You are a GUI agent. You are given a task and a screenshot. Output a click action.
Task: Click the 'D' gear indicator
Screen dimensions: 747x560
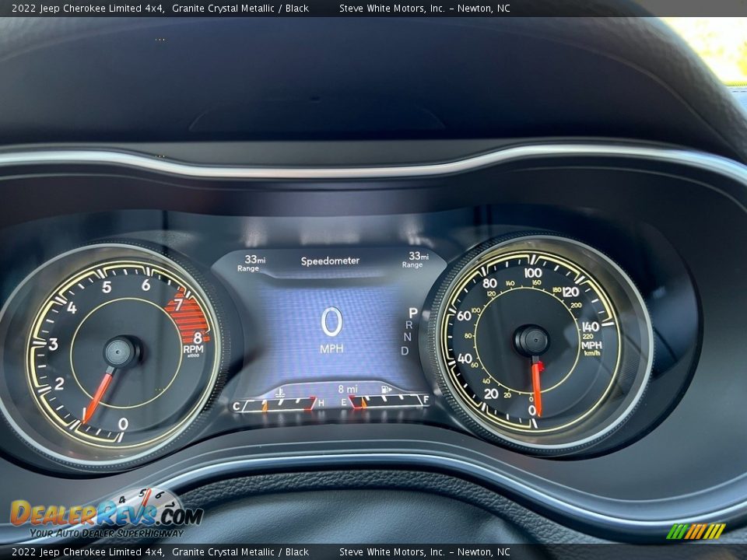(405, 351)
